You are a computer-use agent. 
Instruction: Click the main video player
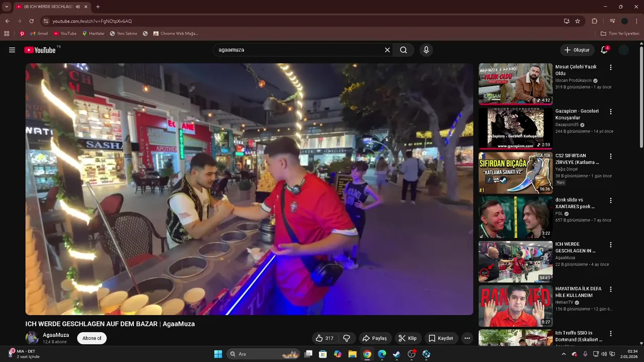pos(249,189)
